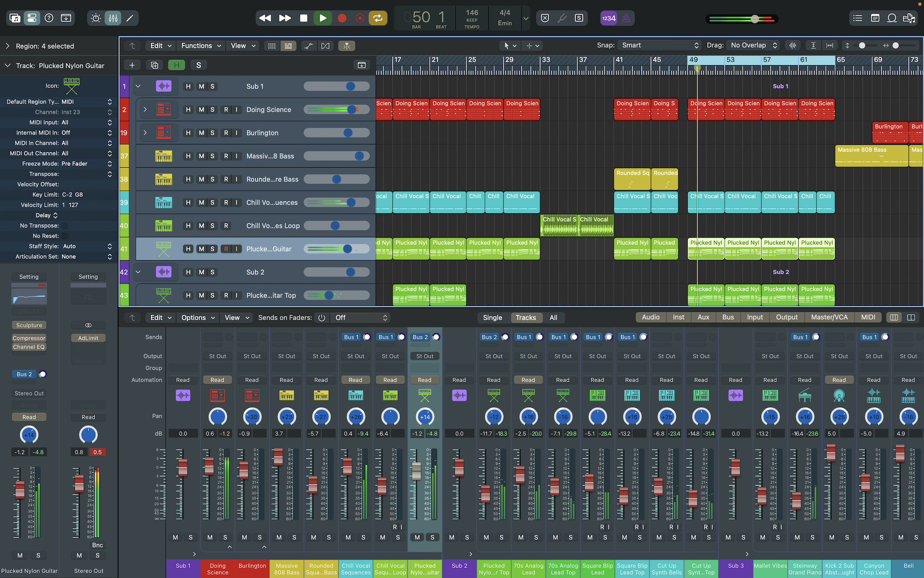Image resolution: width=924 pixels, height=578 pixels.
Task: Check the No Transpose checkbox
Action: [x=65, y=226]
